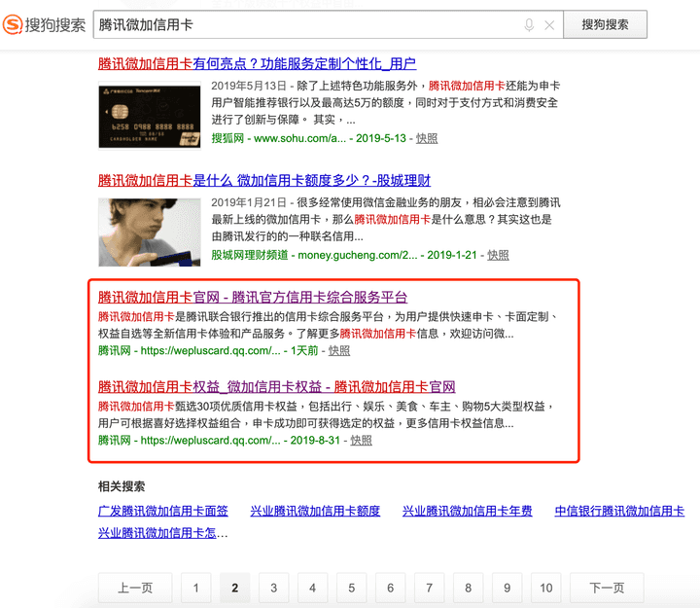This screenshot has height=608, width=700.
Task: Go to results page 3
Action: pyautogui.click(x=273, y=588)
